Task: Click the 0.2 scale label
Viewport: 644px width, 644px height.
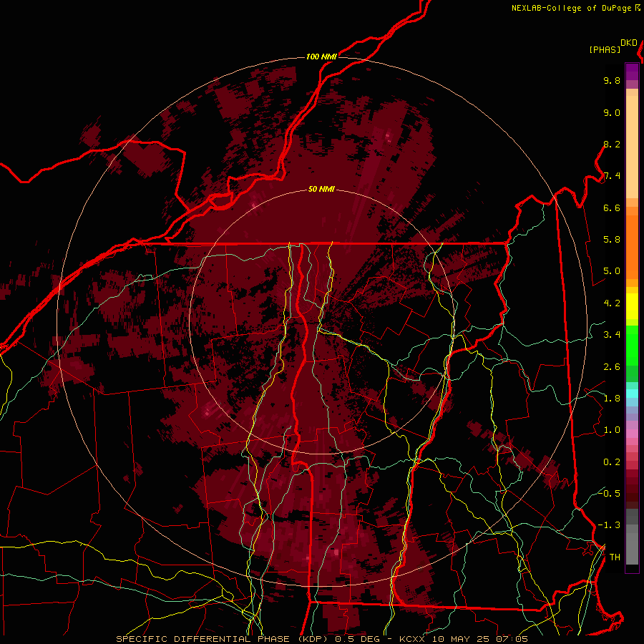Action: point(612,462)
